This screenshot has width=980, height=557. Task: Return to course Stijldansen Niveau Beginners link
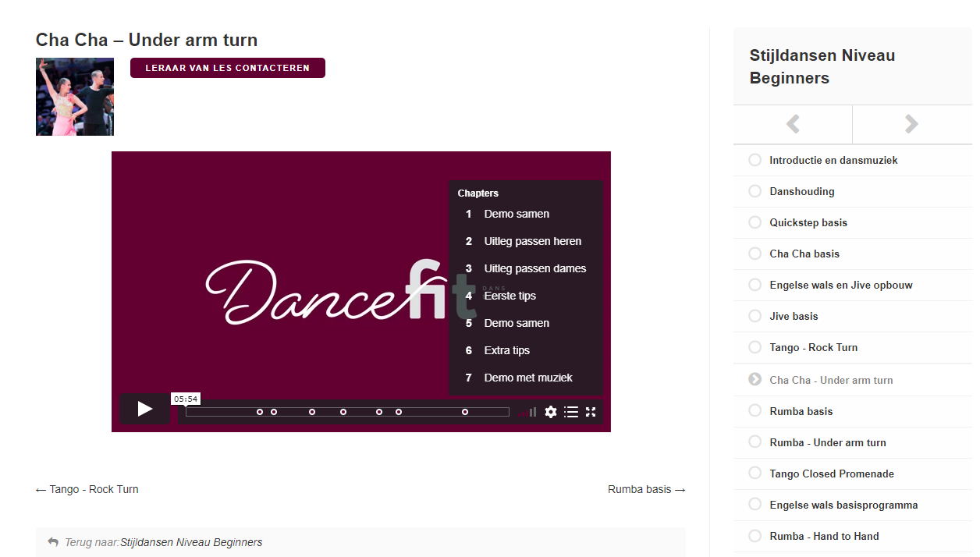pos(191,542)
